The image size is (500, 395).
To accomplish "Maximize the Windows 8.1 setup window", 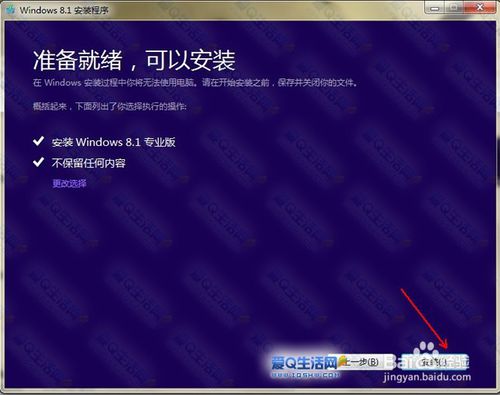I will click(454, 8).
